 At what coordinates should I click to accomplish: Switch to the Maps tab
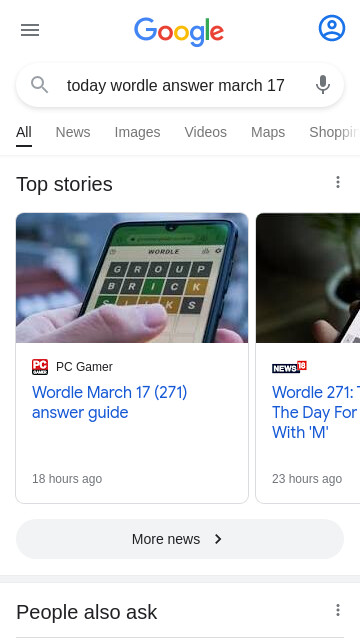pos(268,132)
